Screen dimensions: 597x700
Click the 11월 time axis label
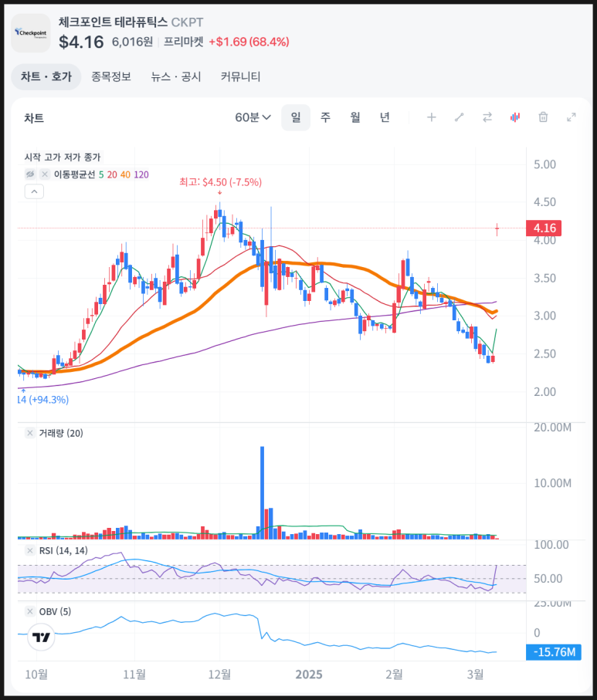point(134,674)
